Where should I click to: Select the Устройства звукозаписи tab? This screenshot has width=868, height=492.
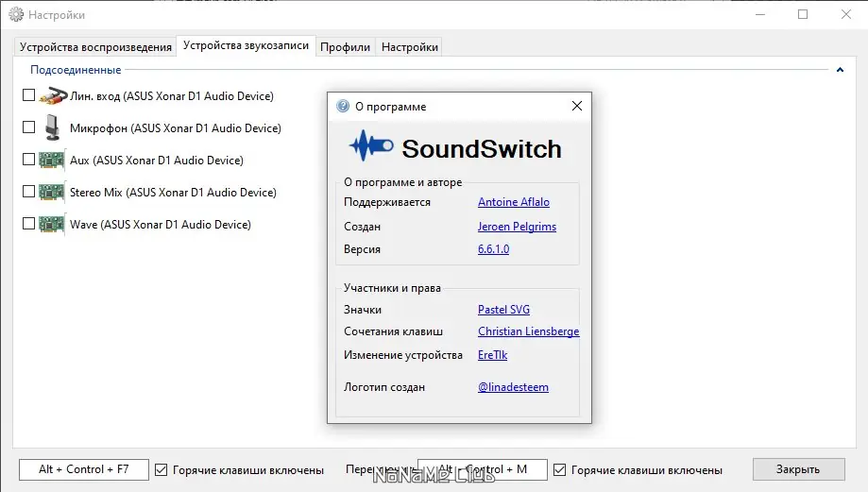(246, 45)
